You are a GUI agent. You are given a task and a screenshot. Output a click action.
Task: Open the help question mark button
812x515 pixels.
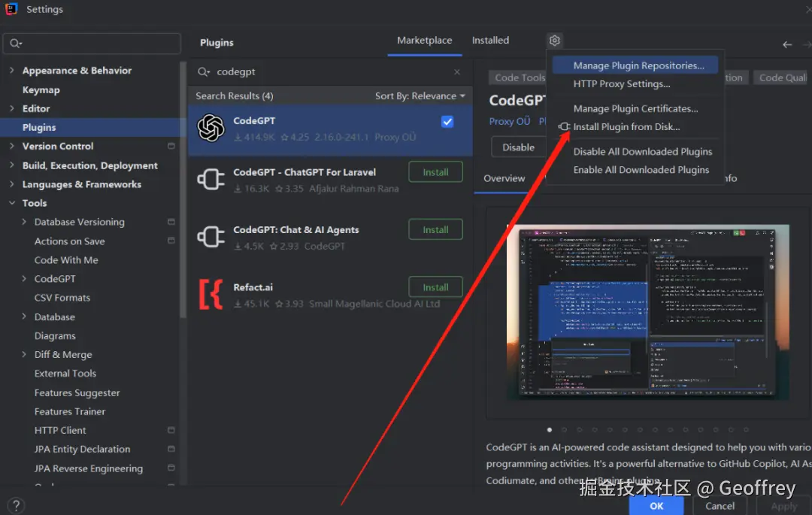pyautogui.click(x=16, y=505)
